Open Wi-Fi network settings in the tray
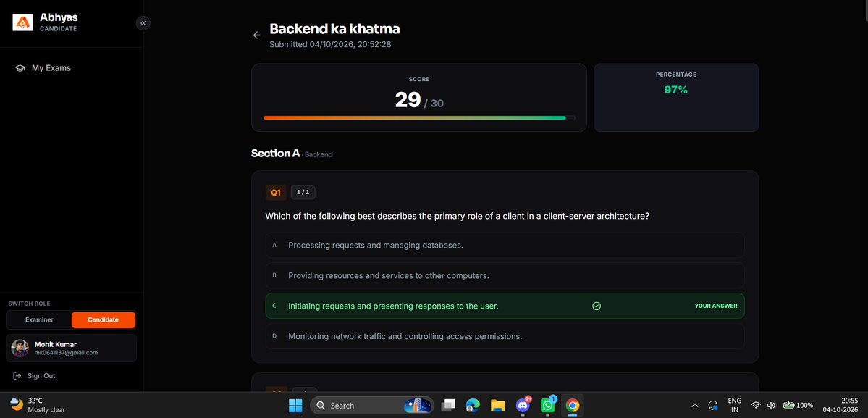Viewport: 868px width, 418px height. coord(757,405)
